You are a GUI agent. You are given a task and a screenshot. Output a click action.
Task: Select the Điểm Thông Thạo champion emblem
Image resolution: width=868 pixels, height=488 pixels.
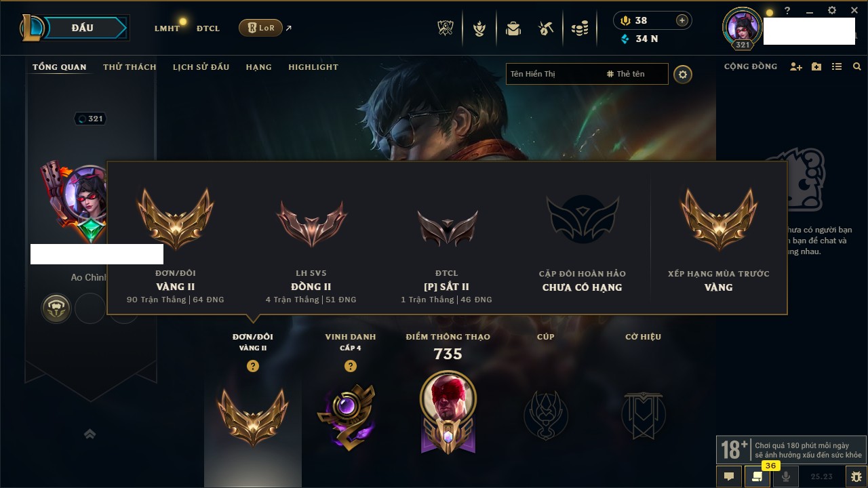coord(448,412)
